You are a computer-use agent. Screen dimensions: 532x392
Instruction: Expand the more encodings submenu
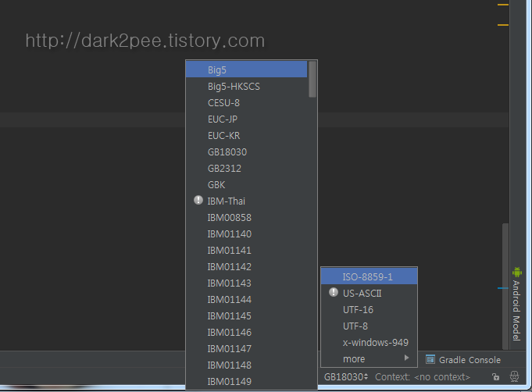[x=370, y=358]
